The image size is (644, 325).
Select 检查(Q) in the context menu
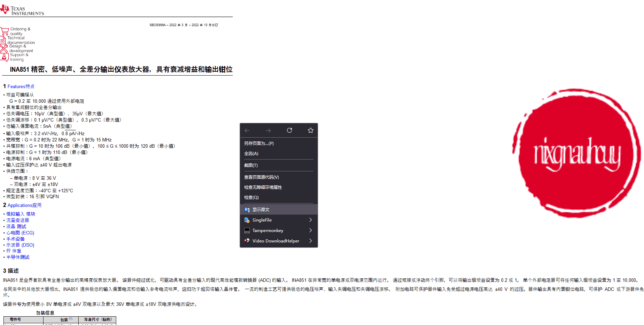coord(279,198)
